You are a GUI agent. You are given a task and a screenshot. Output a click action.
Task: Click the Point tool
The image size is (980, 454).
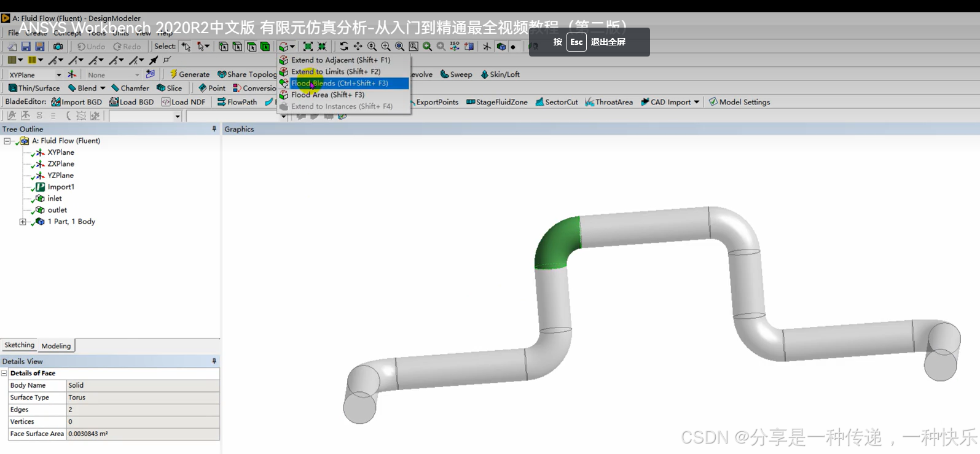pyautogui.click(x=212, y=88)
